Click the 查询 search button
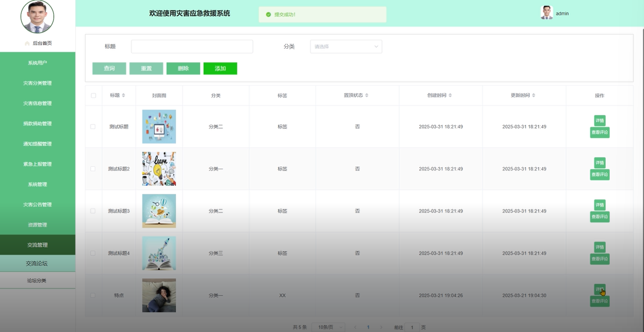644x332 pixels. [x=109, y=68]
